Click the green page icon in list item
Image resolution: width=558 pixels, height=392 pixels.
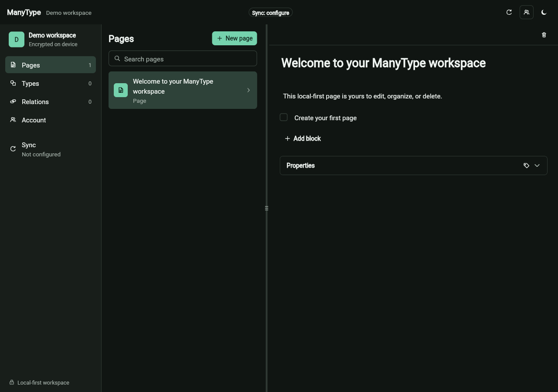point(121,90)
